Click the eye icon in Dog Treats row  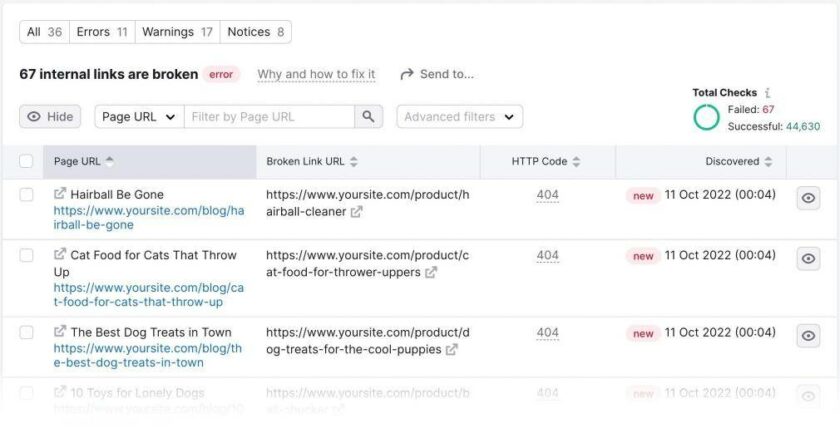coord(808,336)
